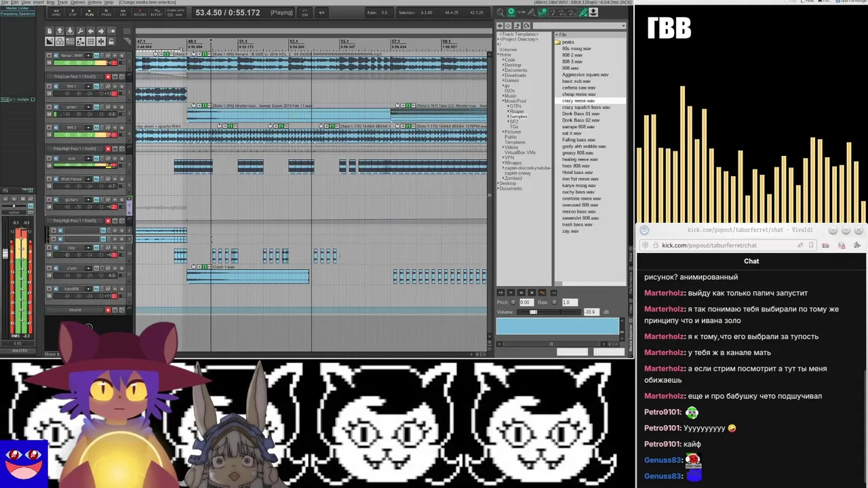The height and width of the screenshot is (488, 868).
Task: Go to project start with Home button
Action: pos(56,12)
